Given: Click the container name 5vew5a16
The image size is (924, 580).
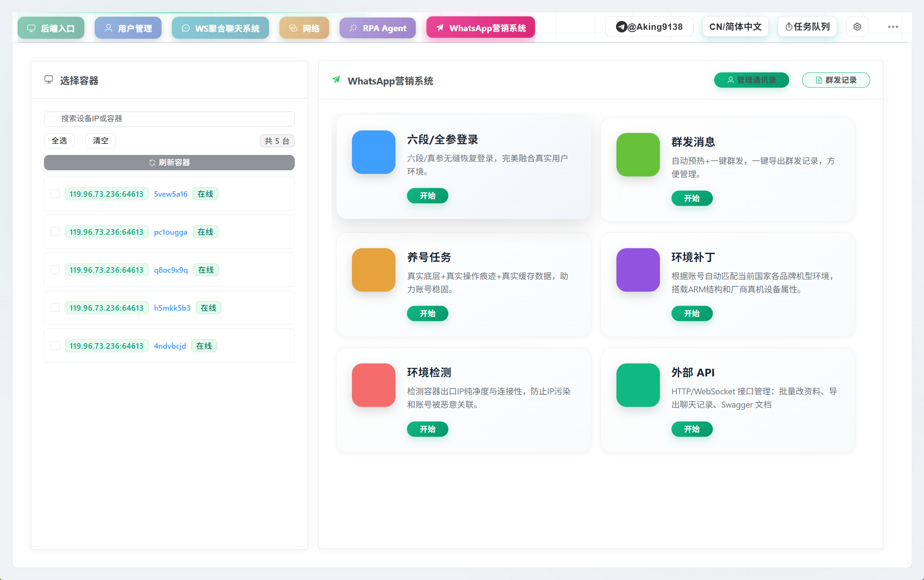Looking at the screenshot, I should point(171,194).
